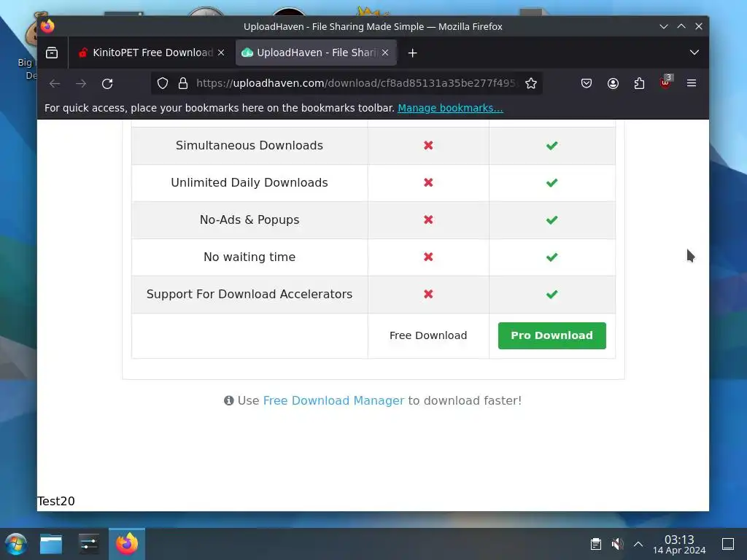
Task: Click red X for Support For Download Accelerators
Action: tap(428, 294)
